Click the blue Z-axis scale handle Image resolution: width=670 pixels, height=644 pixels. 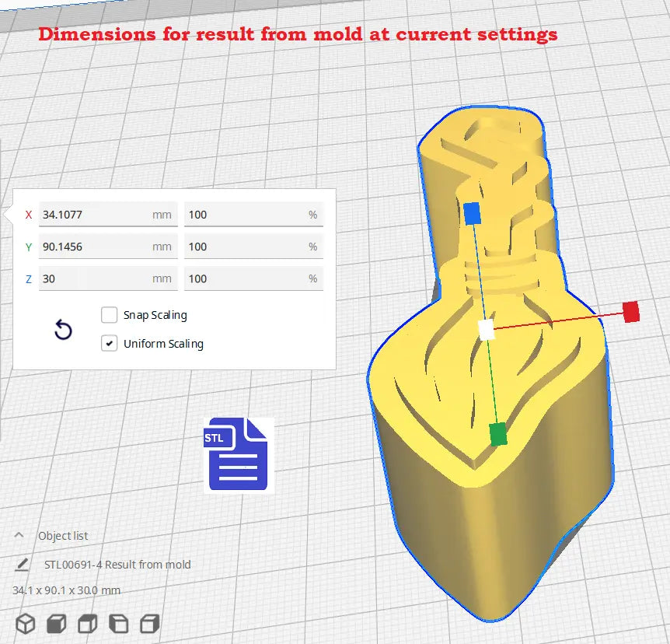click(x=472, y=213)
